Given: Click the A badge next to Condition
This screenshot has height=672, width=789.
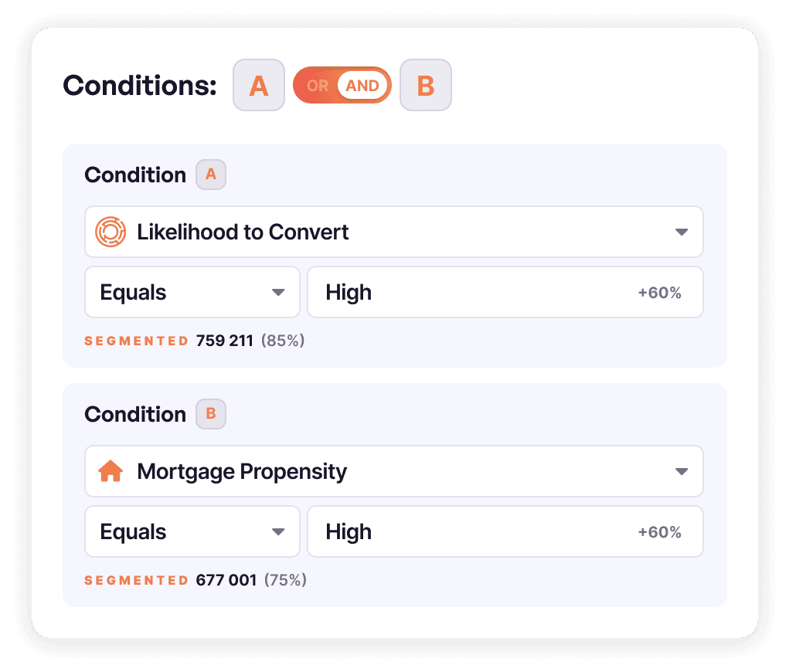Looking at the screenshot, I should (x=210, y=175).
